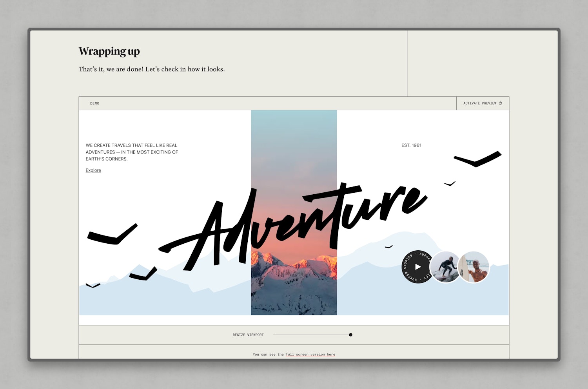
Task: Click the power icon beside Activate Preview
Action: point(500,103)
